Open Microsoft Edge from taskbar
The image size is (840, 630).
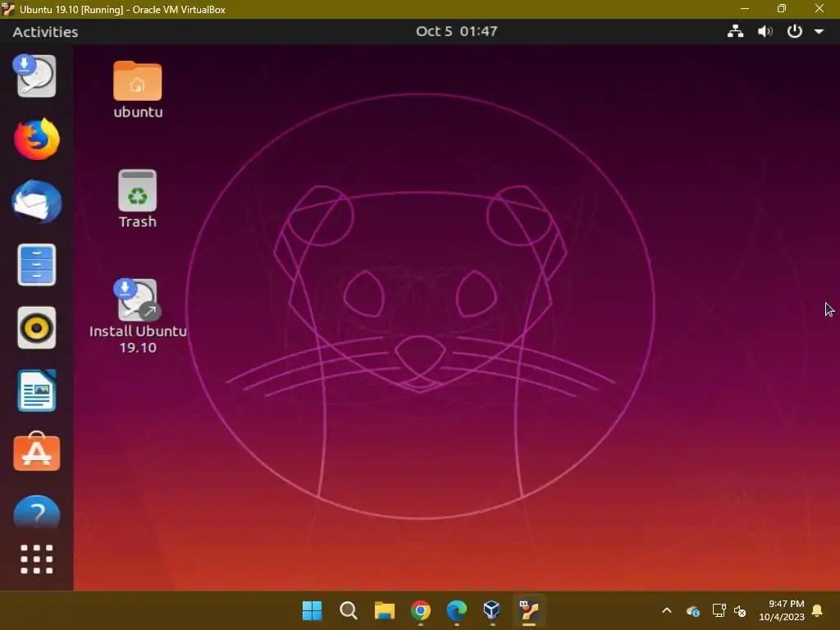pyautogui.click(x=456, y=610)
